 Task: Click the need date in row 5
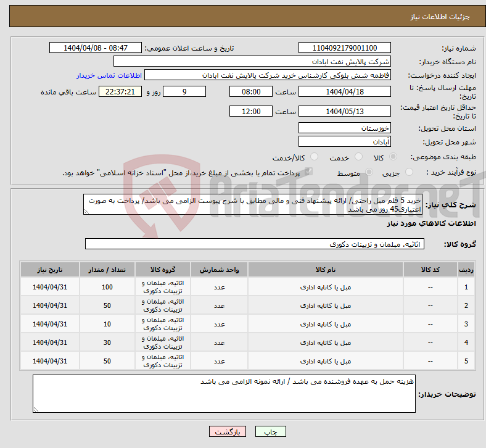pyautogui.click(x=50, y=361)
